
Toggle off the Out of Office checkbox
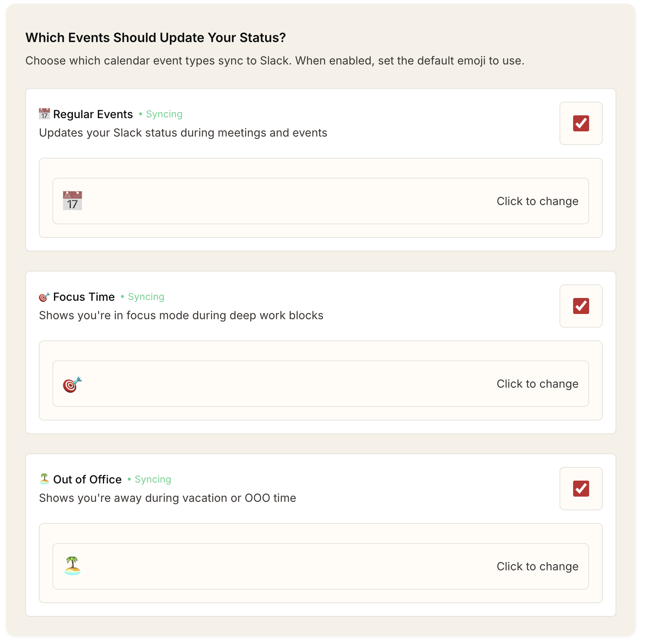click(x=581, y=489)
